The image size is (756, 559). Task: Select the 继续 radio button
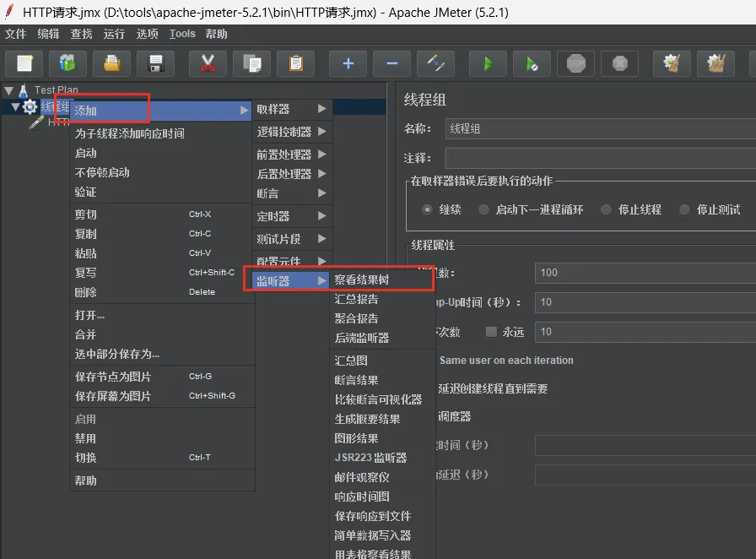[427, 209]
